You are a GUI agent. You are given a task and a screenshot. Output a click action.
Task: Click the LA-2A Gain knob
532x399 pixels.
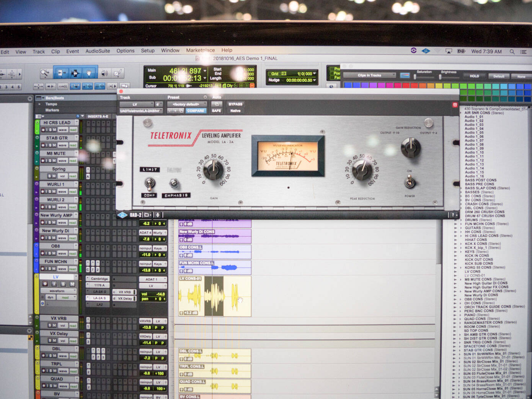click(x=213, y=170)
